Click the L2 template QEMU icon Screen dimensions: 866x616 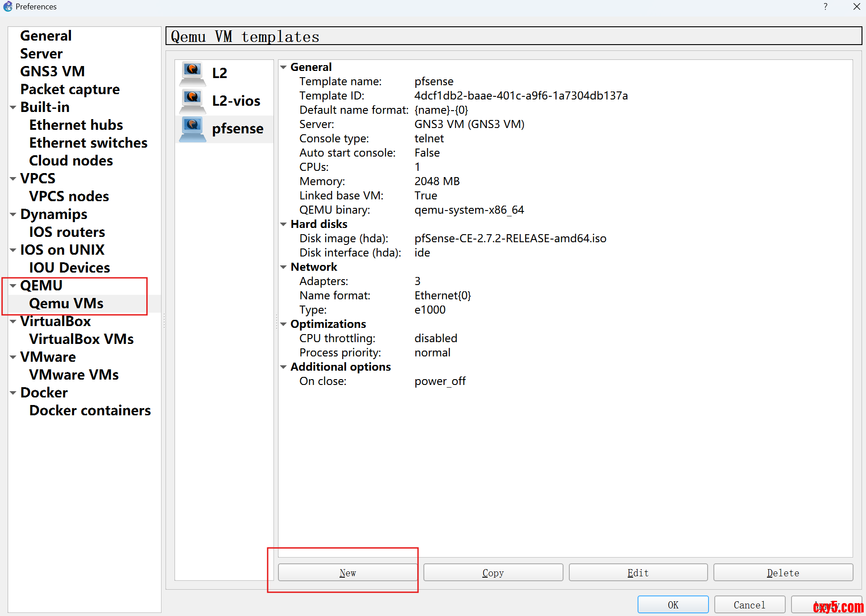point(192,73)
